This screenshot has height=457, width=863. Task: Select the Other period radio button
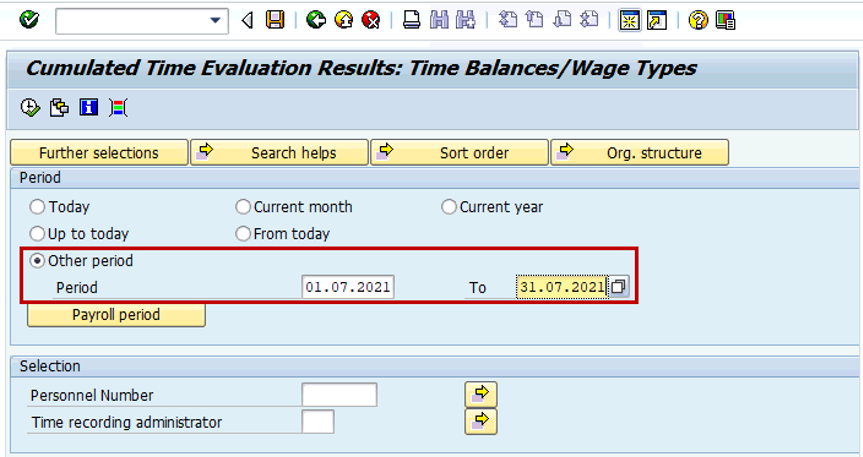(x=37, y=260)
